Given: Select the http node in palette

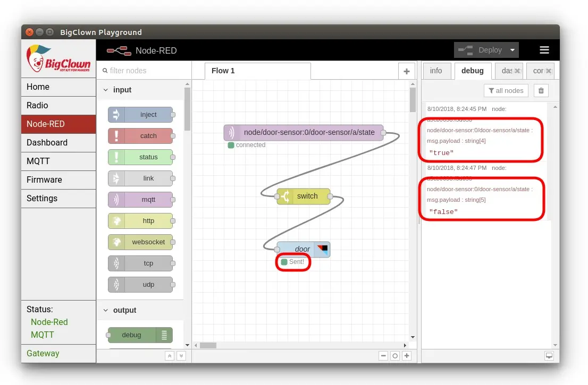Looking at the screenshot, I should point(141,221).
